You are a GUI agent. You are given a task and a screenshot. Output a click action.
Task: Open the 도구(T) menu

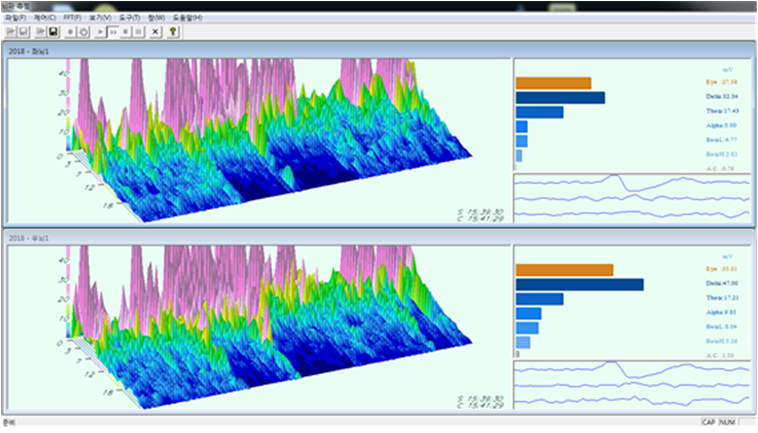coord(130,18)
